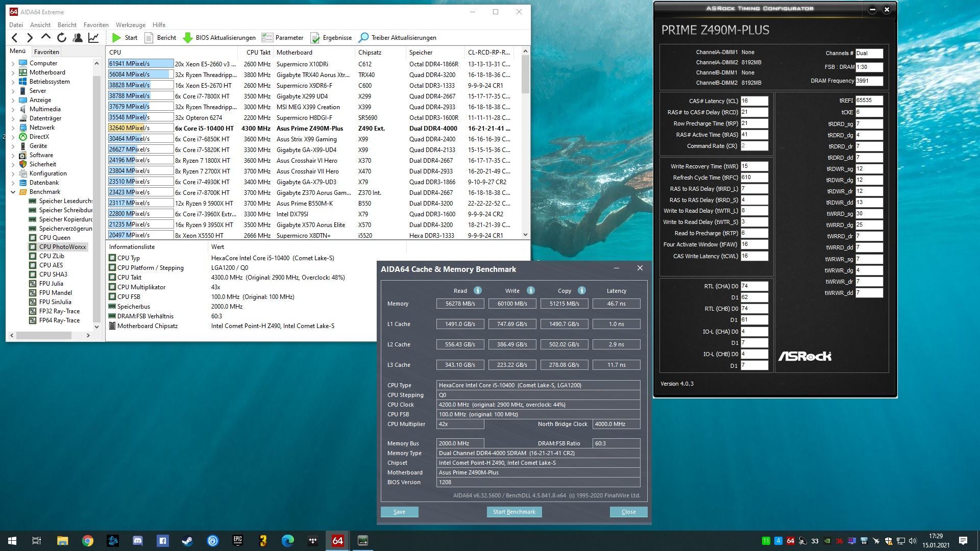Go back with the left arrow icon
The height and width of the screenshot is (551, 980).
pos(15,38)
